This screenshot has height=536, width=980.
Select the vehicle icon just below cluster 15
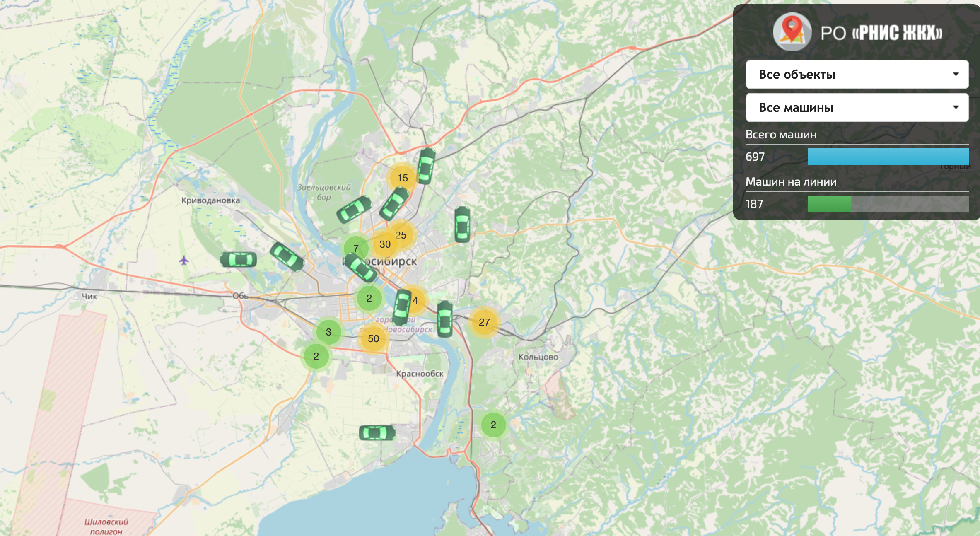(394, 203)
